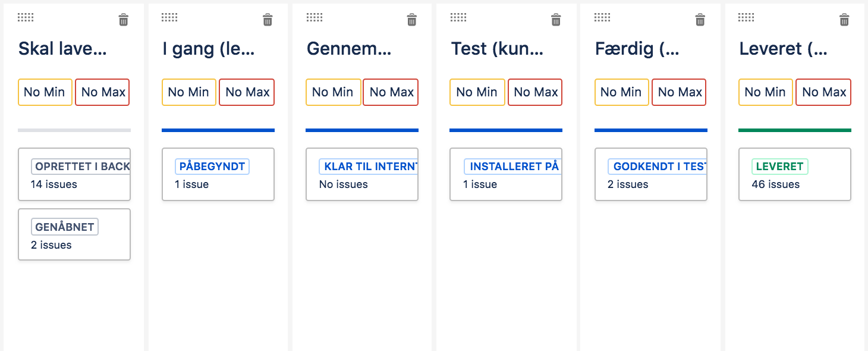
Task: Click trash icon on Leveret column
Action: (844, 20)
